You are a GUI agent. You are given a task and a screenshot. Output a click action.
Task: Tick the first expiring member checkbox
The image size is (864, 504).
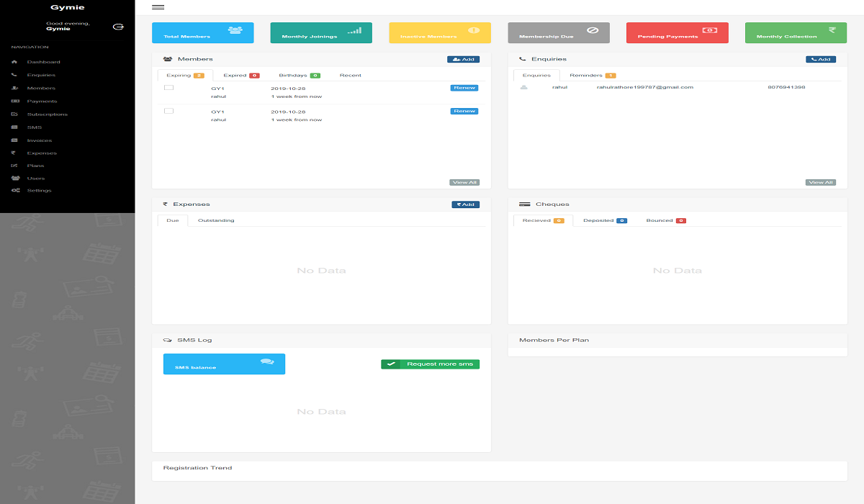(x=168, y=88)
